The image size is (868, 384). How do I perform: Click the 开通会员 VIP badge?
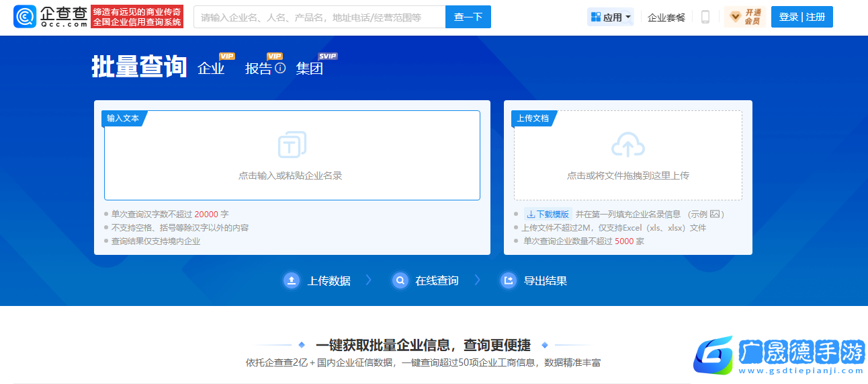pyautogui.click(x=744, y=17)
